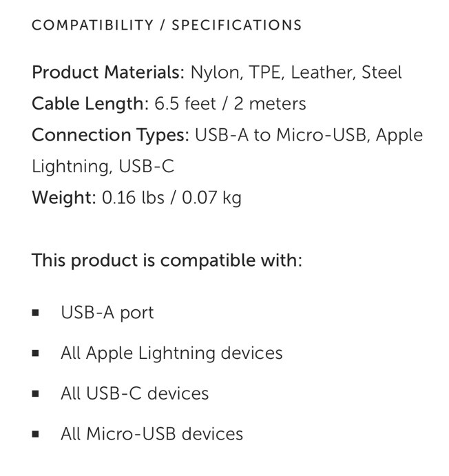
Task: Click the Connection Types label
Action: (x=110, y=136)
